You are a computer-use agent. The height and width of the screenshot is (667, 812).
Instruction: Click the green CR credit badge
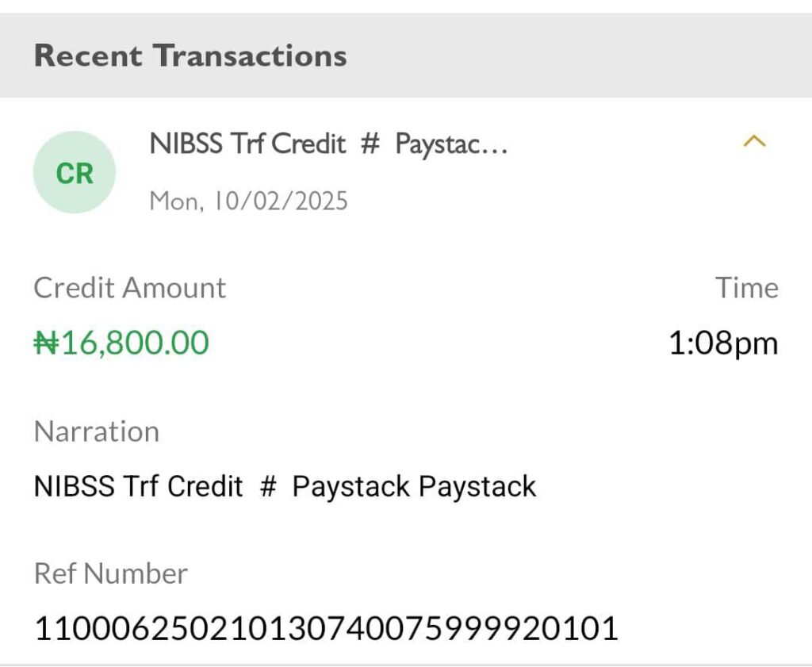(x=75, y=172)
